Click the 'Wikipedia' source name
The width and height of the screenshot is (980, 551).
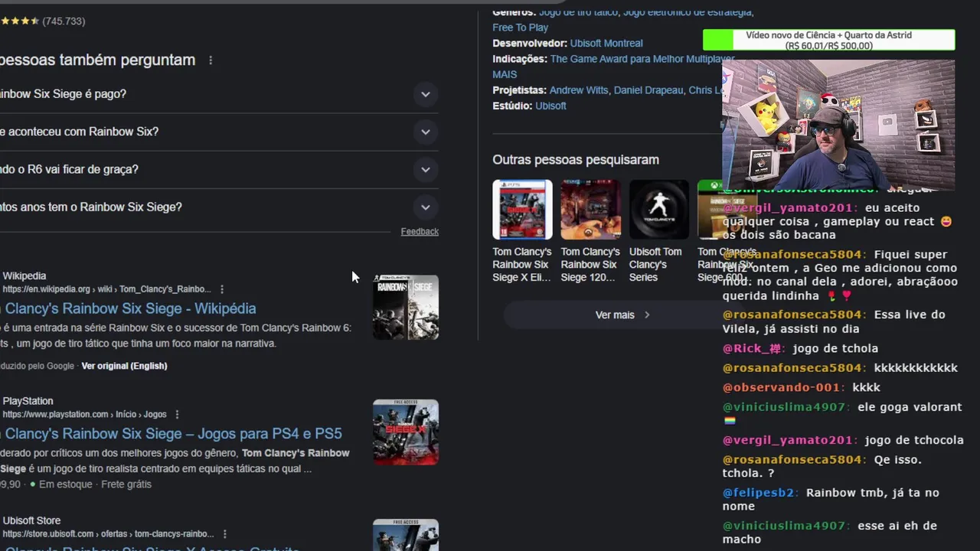pyautogui.click(x=24, y=275)
